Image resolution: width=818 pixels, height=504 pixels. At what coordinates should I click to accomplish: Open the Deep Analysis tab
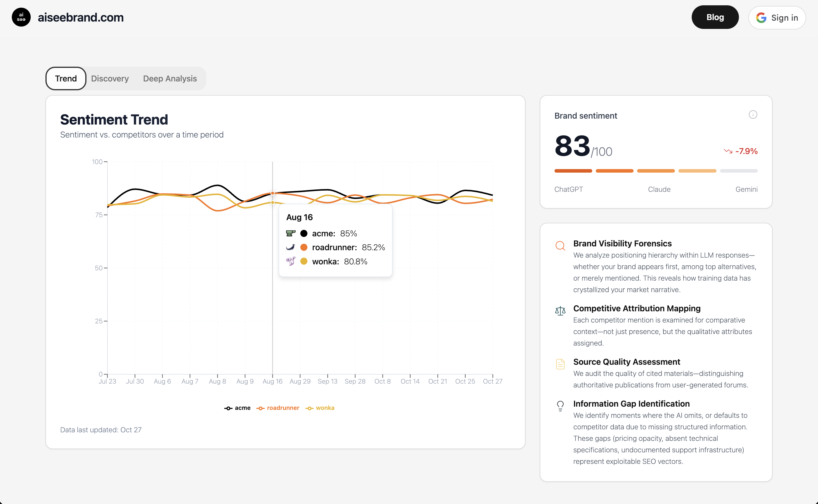170,79
